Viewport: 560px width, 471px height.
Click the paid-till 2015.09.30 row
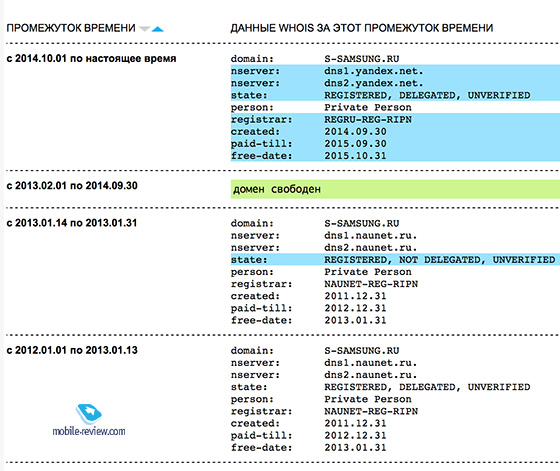pyautogui.click(x=395, y=144)
